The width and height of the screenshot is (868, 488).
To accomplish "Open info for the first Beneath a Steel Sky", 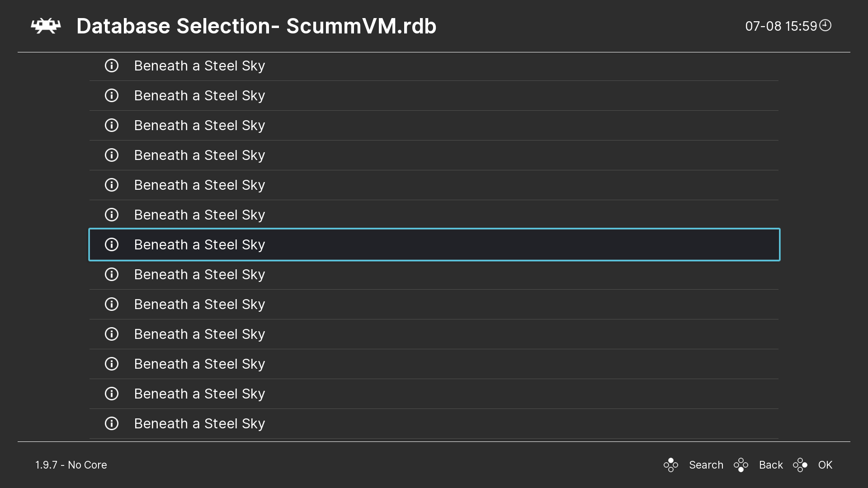I will (111, 66).
